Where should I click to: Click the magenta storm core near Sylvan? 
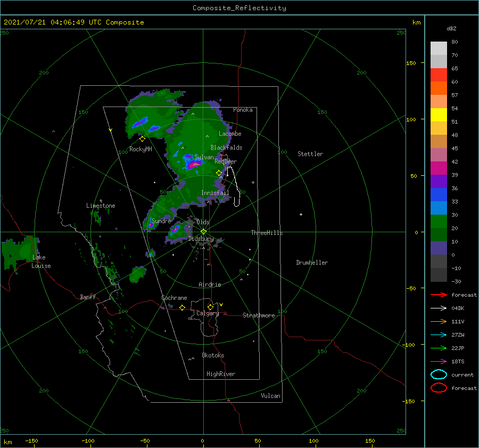(193, 165)
